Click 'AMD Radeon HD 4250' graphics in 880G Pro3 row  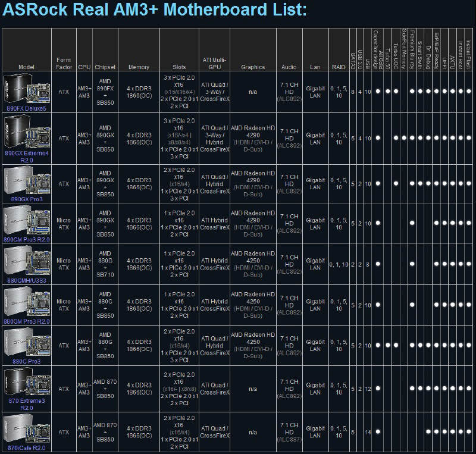(253, 339)
